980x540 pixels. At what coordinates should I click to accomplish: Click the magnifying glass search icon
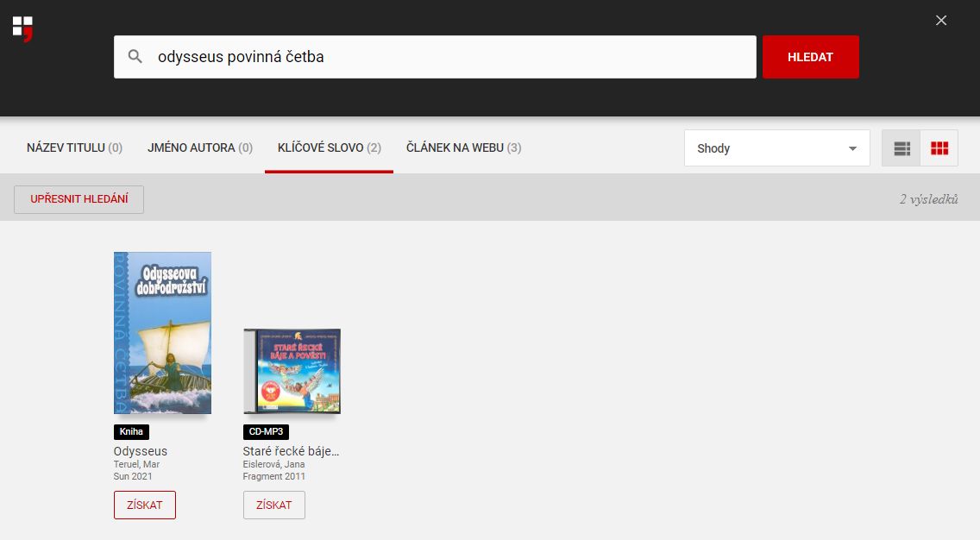click(135, 57)
